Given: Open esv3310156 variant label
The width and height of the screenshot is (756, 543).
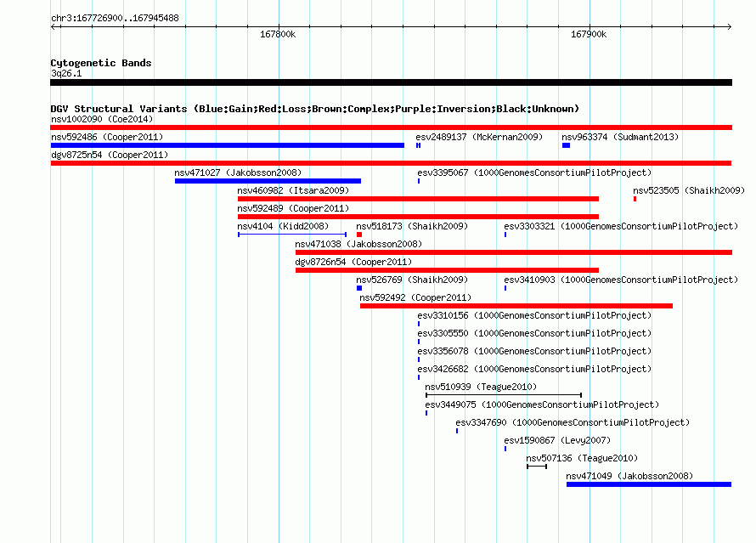Looking at the screenshot, I should 534,315.
